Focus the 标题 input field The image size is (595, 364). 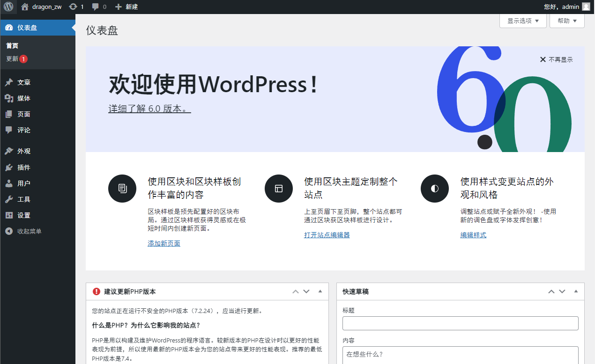pos(461,323)
